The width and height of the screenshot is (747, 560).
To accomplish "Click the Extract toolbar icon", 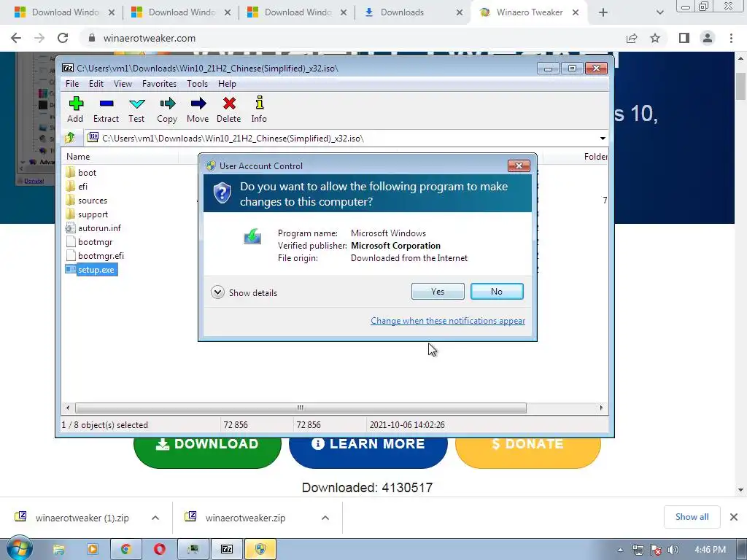I will click(x=106, y=110).
